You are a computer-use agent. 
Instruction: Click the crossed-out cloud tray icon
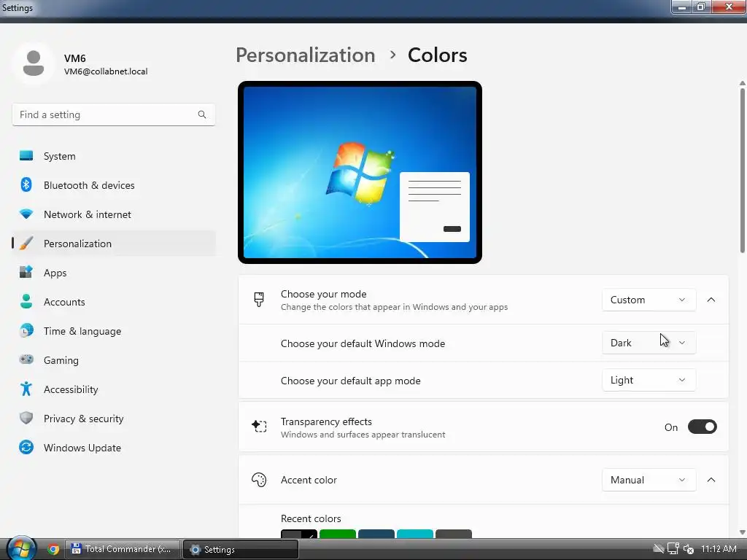click(659, 549)
